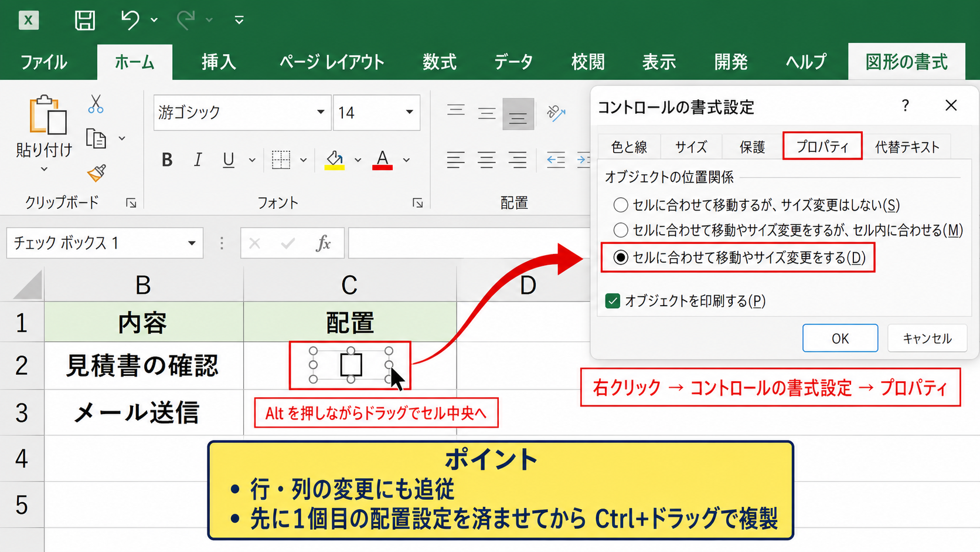Switch to ページ レイアウト tab

(332, 62)
